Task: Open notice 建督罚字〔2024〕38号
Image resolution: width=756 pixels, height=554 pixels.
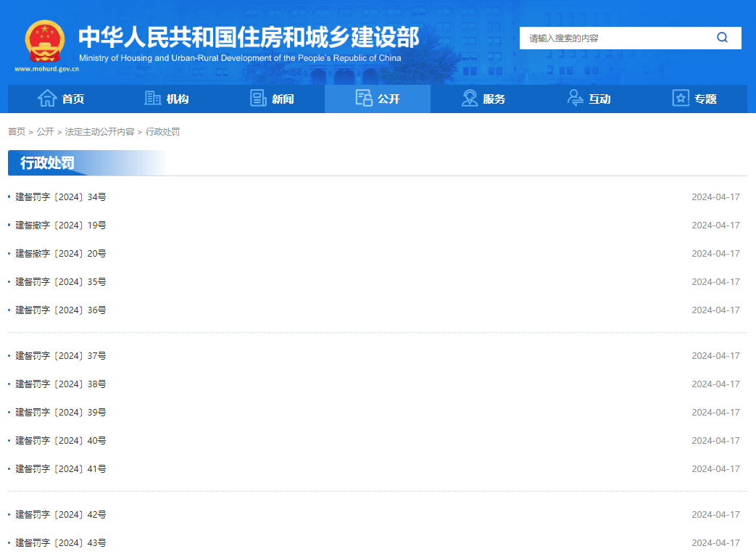Action: coord(61,384)
